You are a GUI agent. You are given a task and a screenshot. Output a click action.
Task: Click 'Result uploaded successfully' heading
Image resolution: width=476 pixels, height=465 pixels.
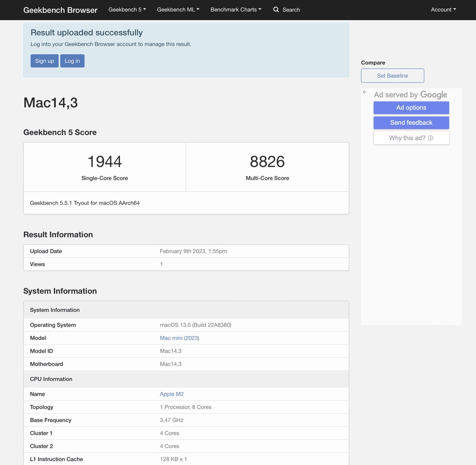[x=87, y=33]
